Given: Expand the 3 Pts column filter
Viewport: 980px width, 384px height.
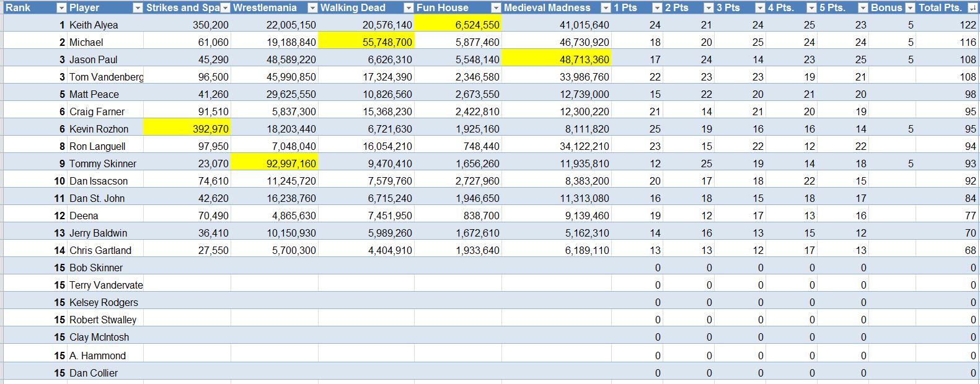Looking at the screenshot, I should (760, 8).
